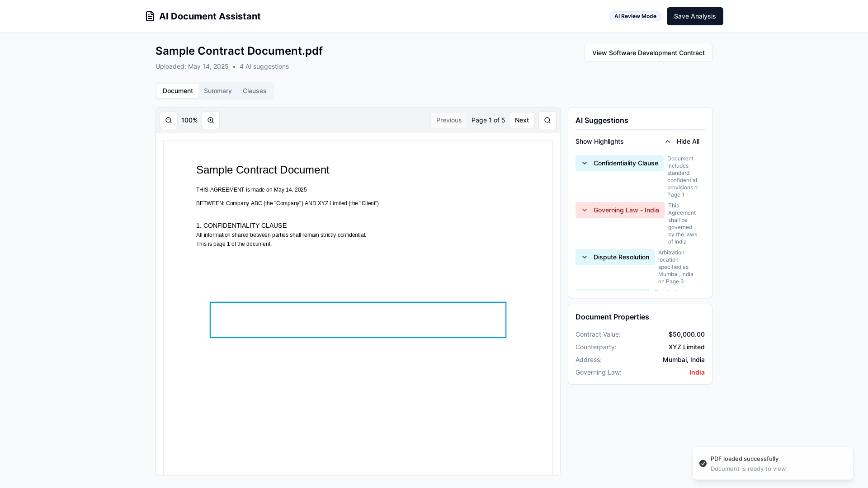Click the 'This is page 1 of the document' line

234,244
